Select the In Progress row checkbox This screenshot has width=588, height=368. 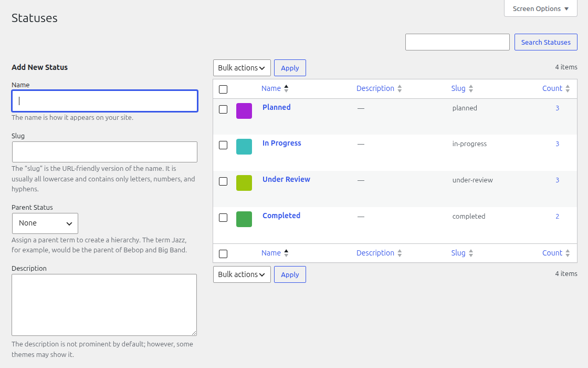pyautogui.click(x=223, y=145)
